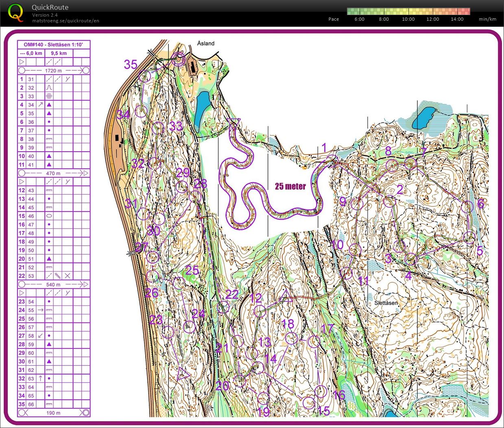The height and width of the screenshot is (428, 504).
Task: Click the north-east arrow in control row 4
Action: click(x=40, y=105)
